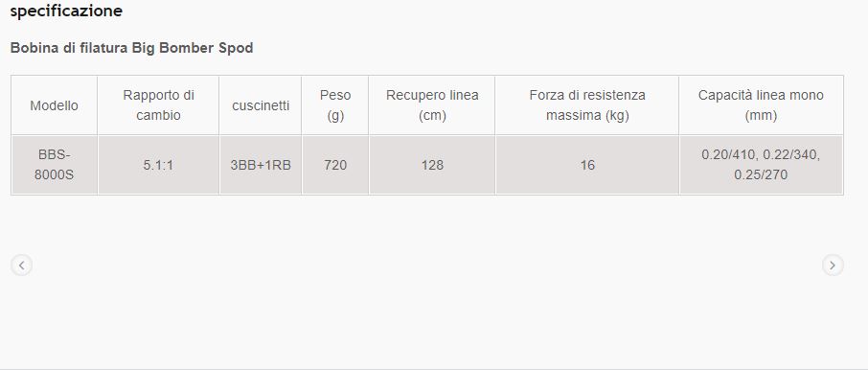Click the Peso (g) header cell

[335, 105]
